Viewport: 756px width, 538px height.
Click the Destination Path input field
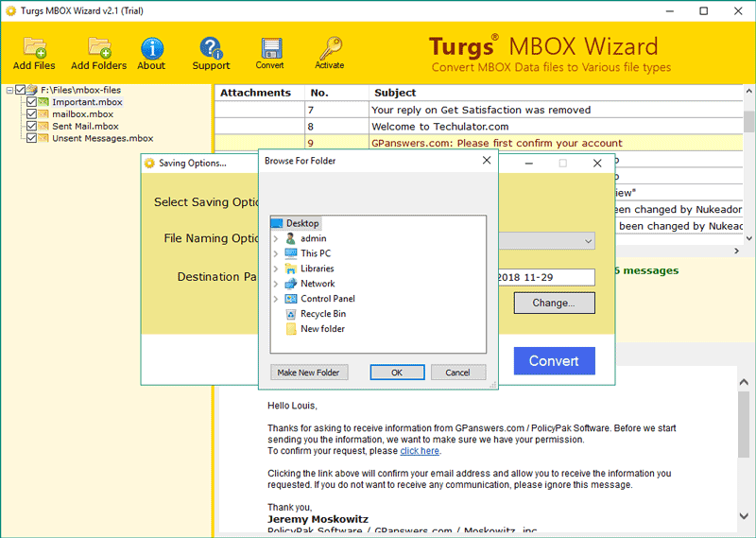coord(546,277)
